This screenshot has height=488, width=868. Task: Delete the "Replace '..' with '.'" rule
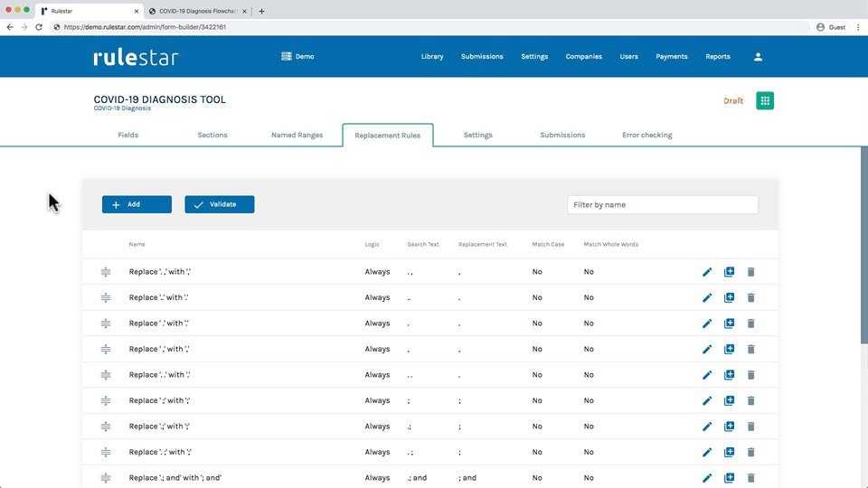point(750,297)
